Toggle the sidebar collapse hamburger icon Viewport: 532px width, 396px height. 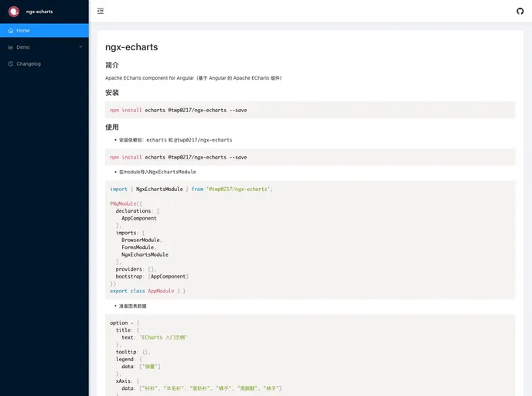pos(101,11)
